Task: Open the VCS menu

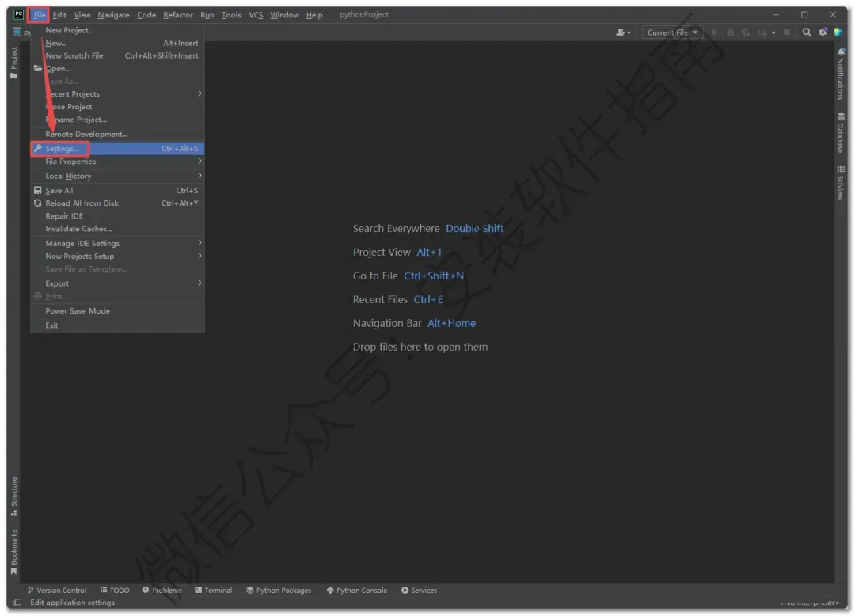Action: point(256,15)
